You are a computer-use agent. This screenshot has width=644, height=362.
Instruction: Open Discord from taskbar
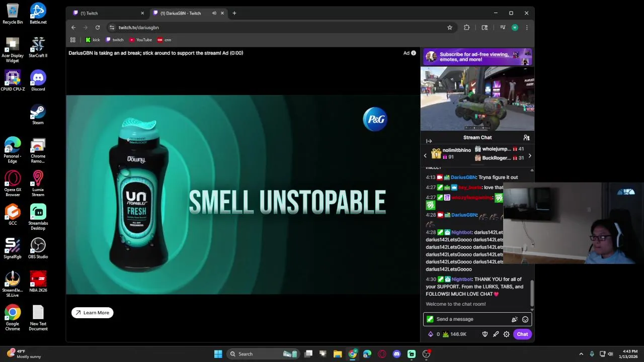click(x=397, y=354)
